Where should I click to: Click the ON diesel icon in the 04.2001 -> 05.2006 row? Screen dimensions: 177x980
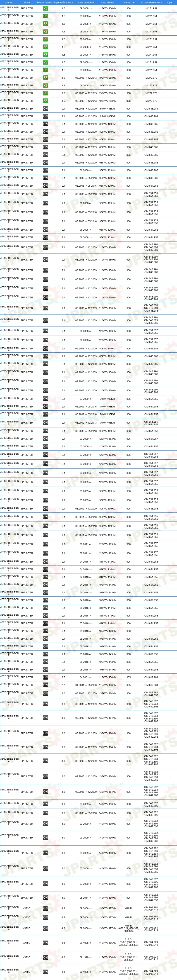tap(45, 685)
